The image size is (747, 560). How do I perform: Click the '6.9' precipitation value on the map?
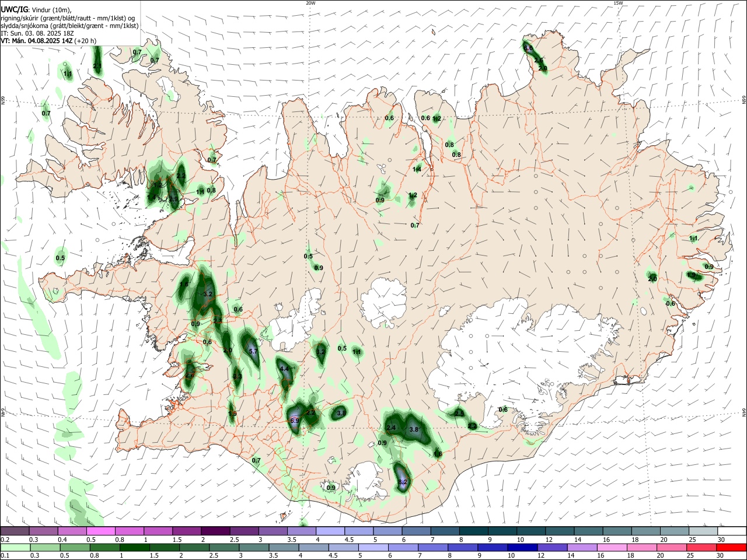click(295, 421)
